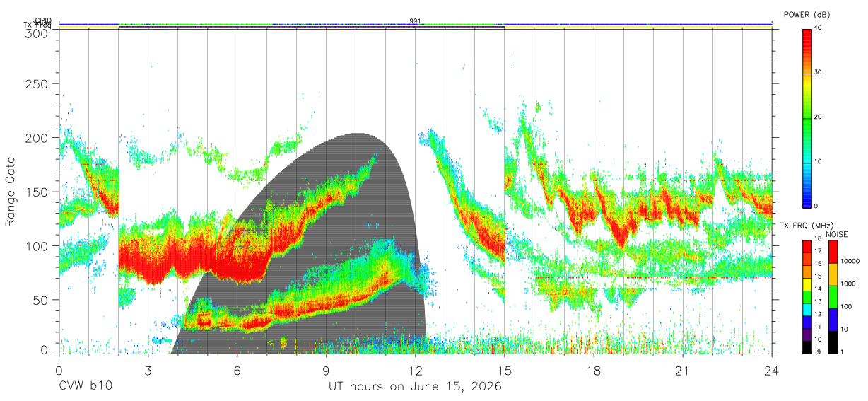Click the POWER (dB) colorbar title
This screenshot has width=868, height=401.
tap(807, 14)
